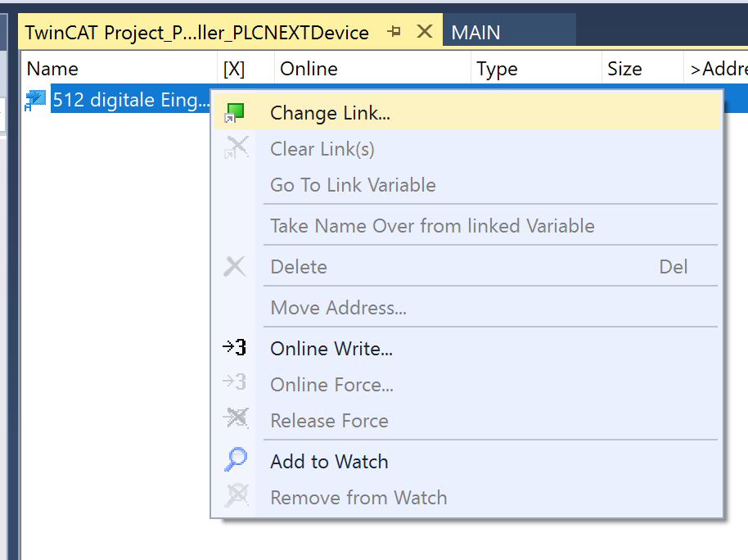Select the 512 digitale Eing... row

[x=131, y=100]
